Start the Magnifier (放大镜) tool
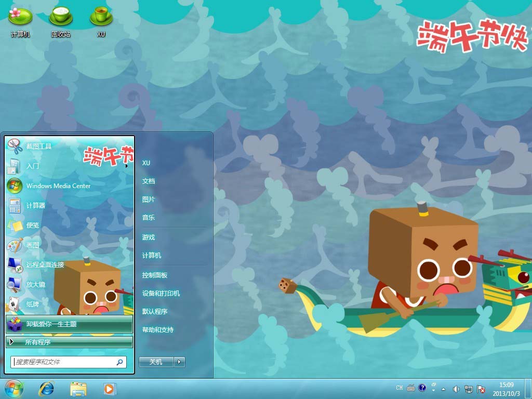This screenshot has height=399, width=532. coord(35,285)
